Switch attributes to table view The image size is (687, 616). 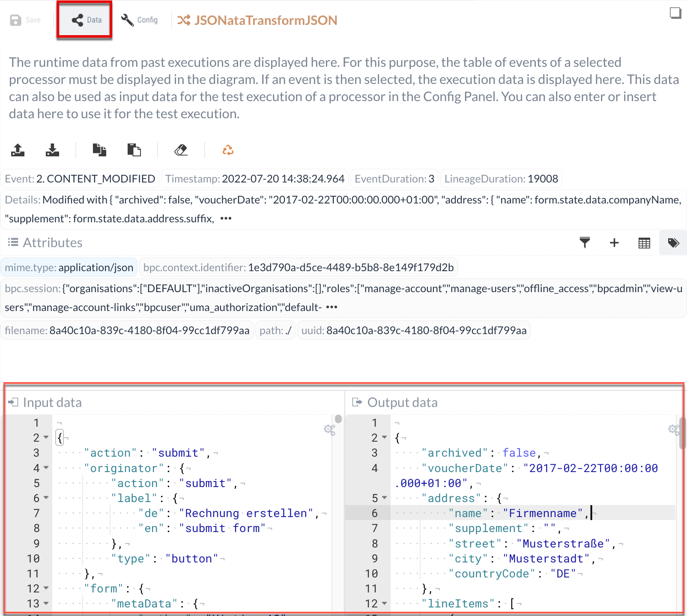[644, 243]
